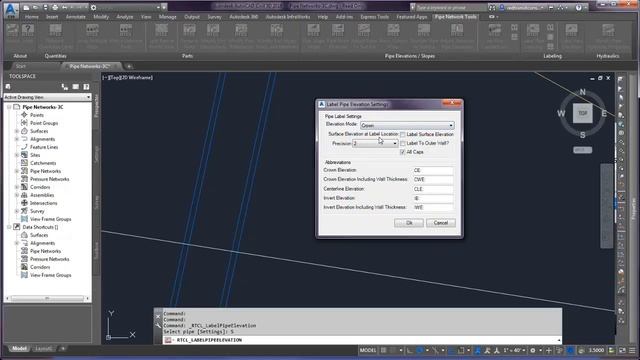Click the S compass direction on ViewCube
Viewport: 640px width, 360px height.
point(582,135)
